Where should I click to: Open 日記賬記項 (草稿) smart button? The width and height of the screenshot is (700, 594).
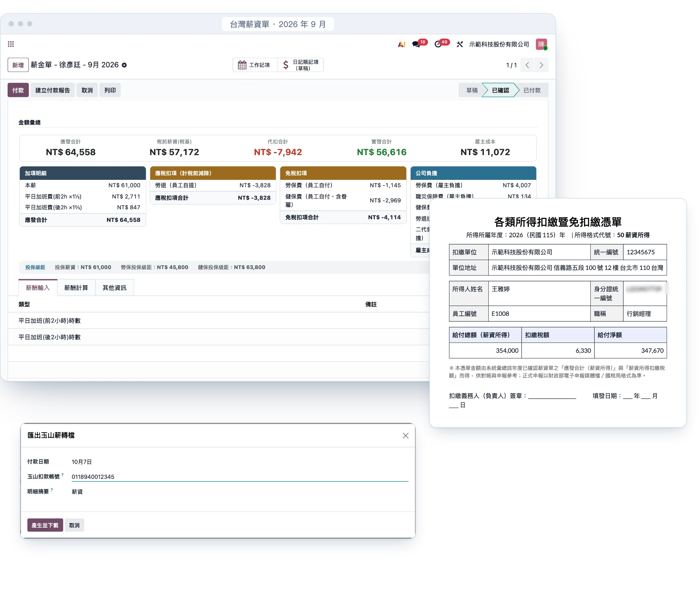pyautogui.click(x=300, y=65)
